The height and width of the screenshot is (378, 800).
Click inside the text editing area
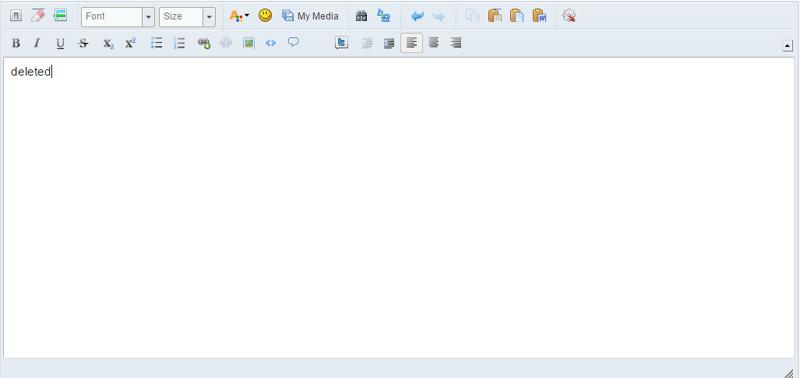tap(399, 208)
